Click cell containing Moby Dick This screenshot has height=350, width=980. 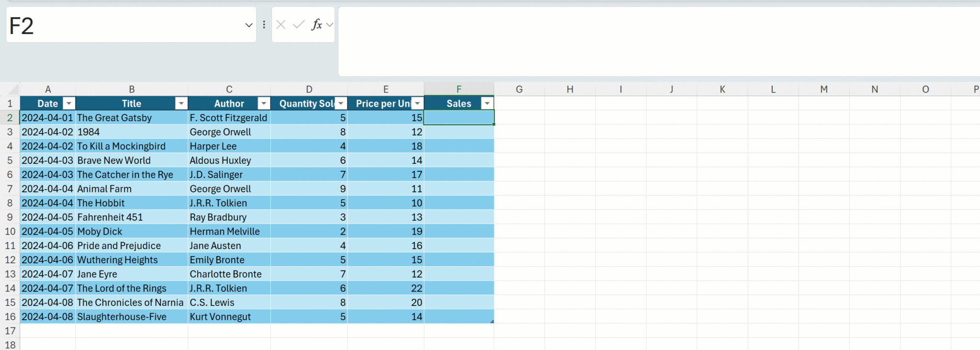pyautogui.click(x=132, y=232)
